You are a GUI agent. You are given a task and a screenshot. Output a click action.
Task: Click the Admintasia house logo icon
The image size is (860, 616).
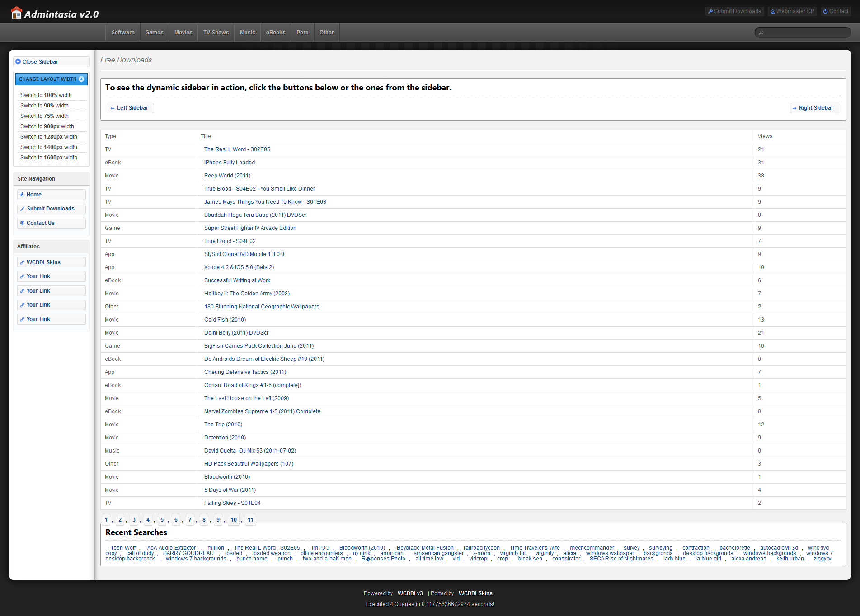(x=16, y=13)
